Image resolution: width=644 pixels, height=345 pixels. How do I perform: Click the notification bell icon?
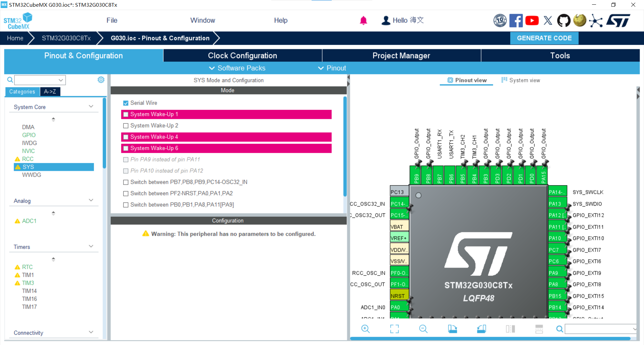[363, 21]
